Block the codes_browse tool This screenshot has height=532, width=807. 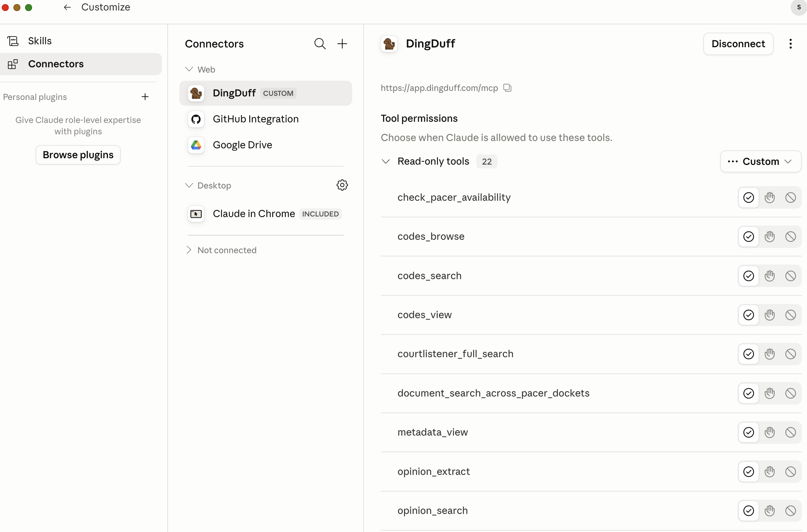[791, 237]
